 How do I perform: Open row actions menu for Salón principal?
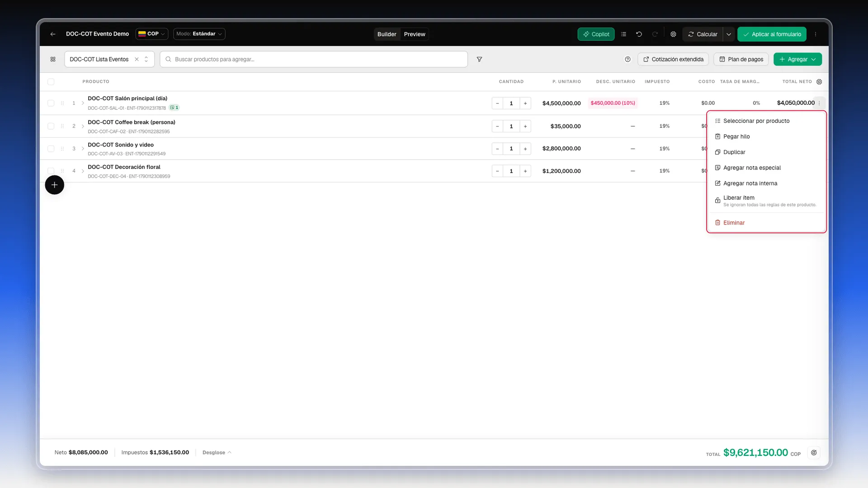click(819, 103)
